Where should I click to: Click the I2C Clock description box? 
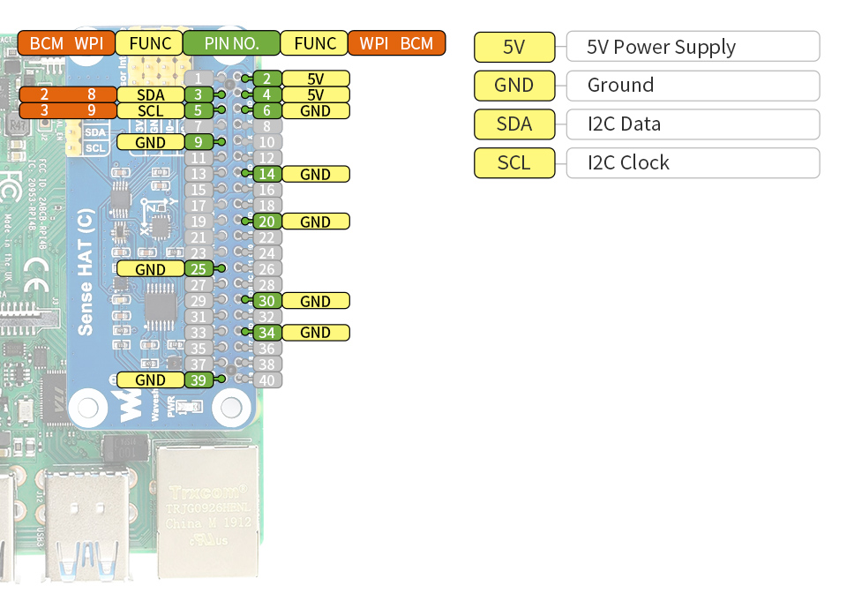coord(693,162)
